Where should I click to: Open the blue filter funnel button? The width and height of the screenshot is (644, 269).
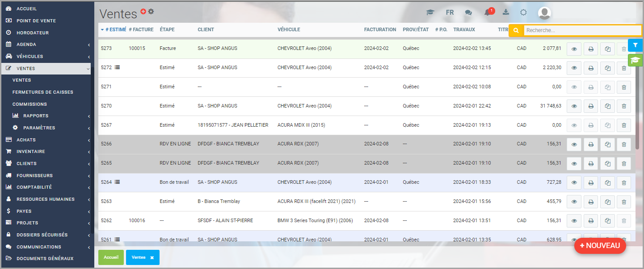[635, 45]
